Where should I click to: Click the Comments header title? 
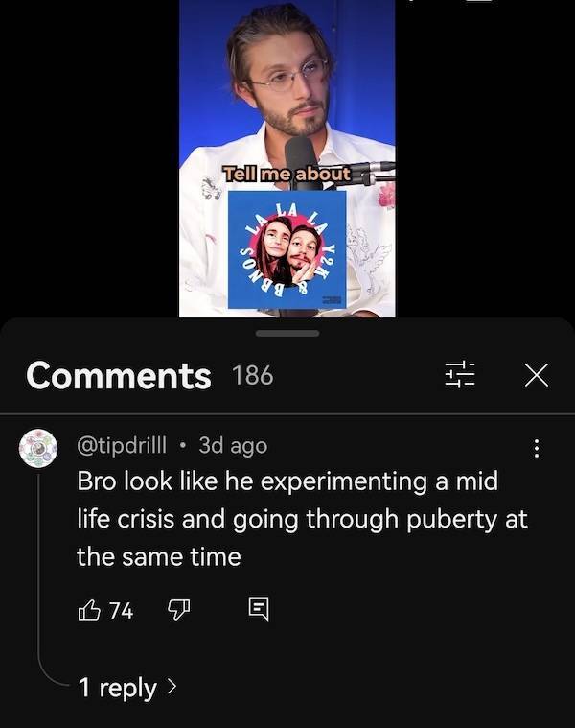119,375
